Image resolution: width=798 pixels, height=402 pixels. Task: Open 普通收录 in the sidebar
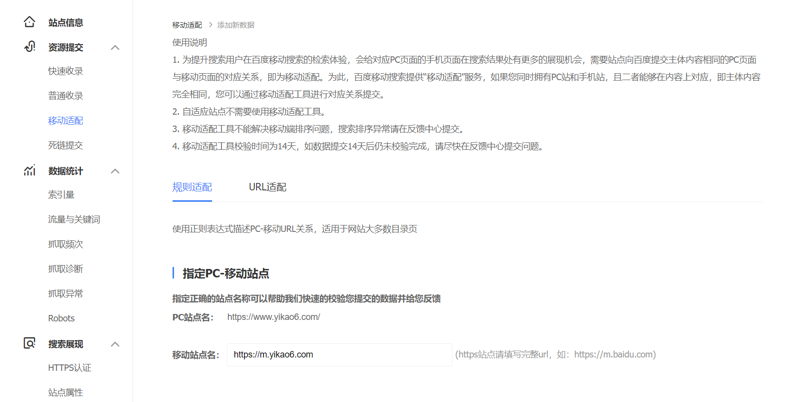pos(65,96)
